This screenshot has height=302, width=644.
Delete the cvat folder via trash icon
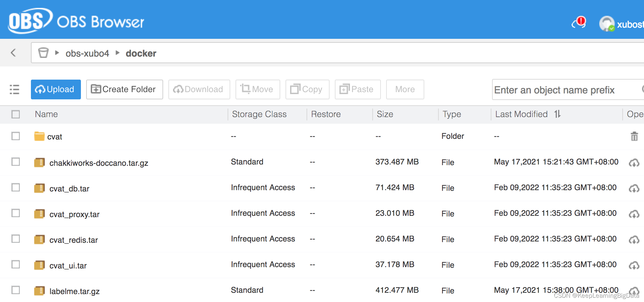pyautogui.click(x=634, y=136)
